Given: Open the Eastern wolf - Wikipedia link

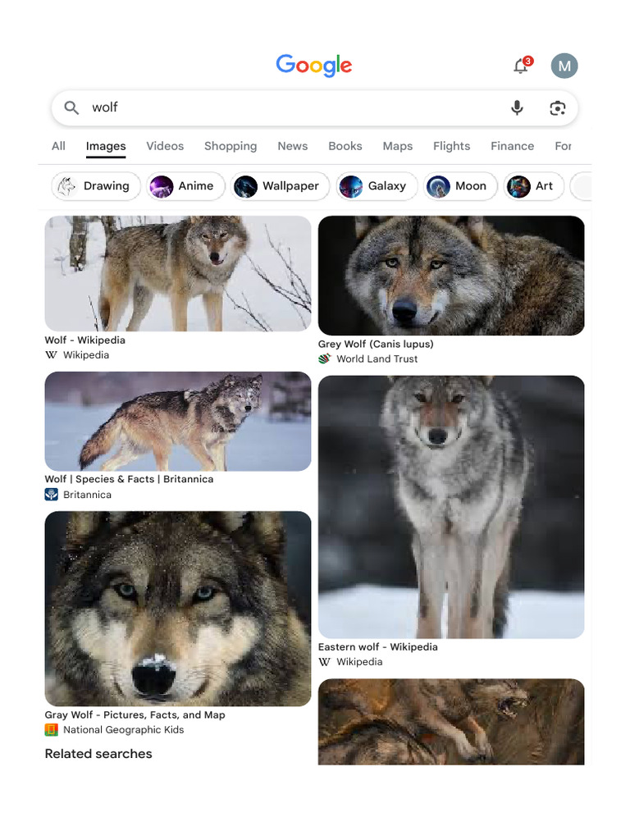Looking at the screenshot, I should (378, 646).
